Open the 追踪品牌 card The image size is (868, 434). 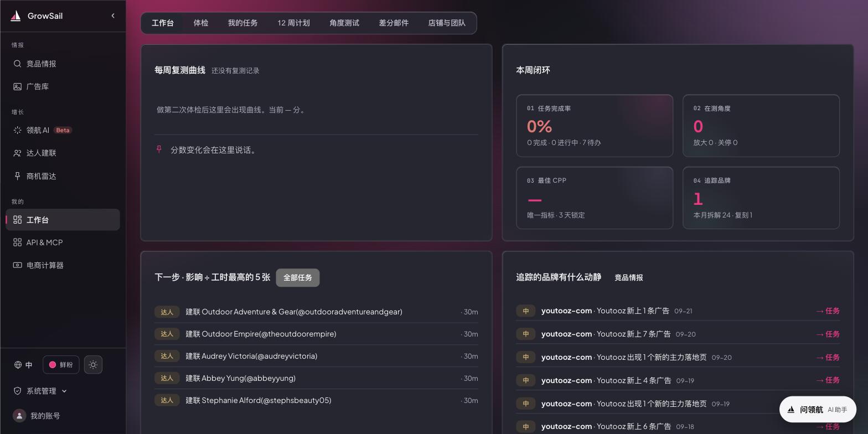tap(761, 198)
